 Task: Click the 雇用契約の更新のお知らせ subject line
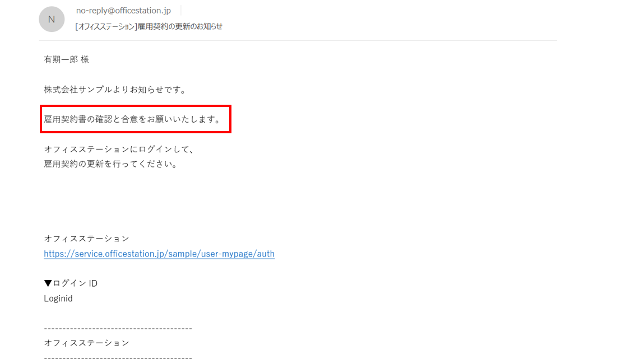(180, 27)
